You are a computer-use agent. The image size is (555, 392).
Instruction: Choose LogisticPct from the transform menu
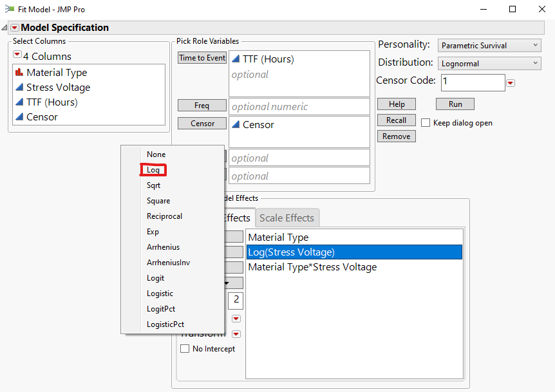(x=165, y=324)
